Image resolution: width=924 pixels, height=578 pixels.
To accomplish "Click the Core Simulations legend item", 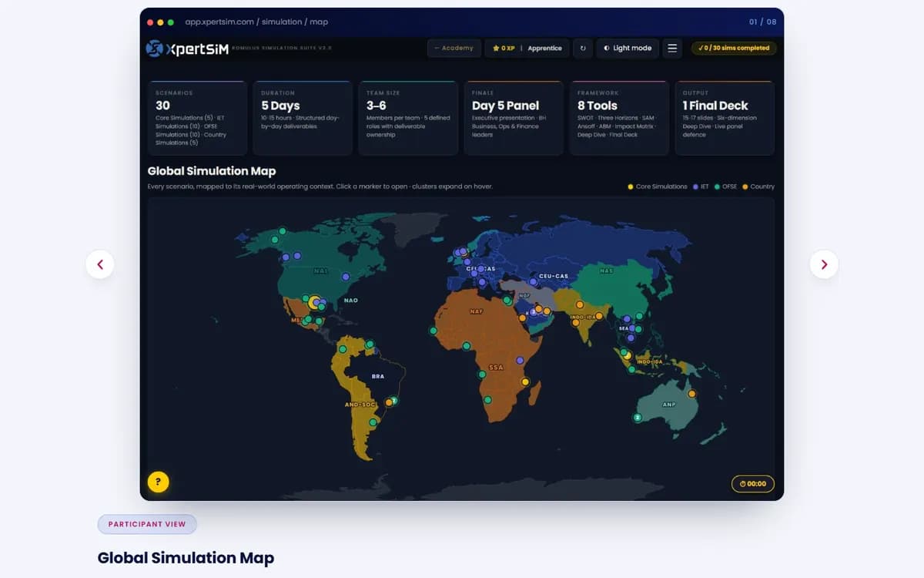I will point(658,187).
